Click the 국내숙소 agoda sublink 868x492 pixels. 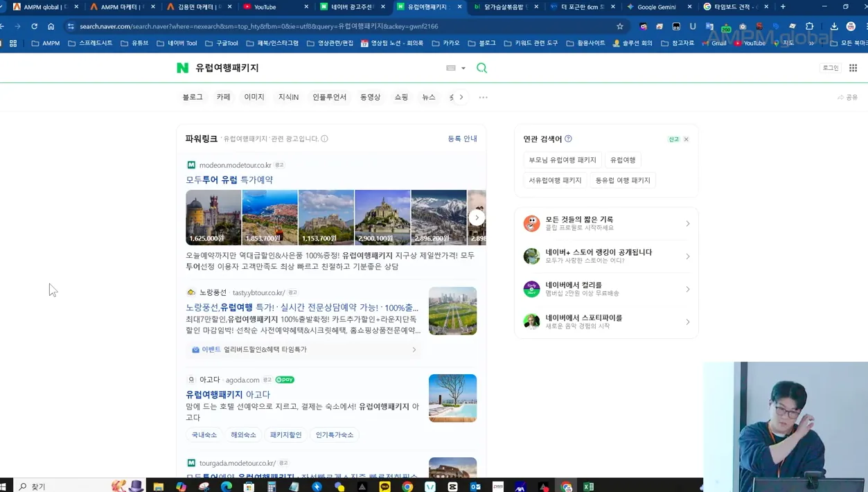(204, 435)
